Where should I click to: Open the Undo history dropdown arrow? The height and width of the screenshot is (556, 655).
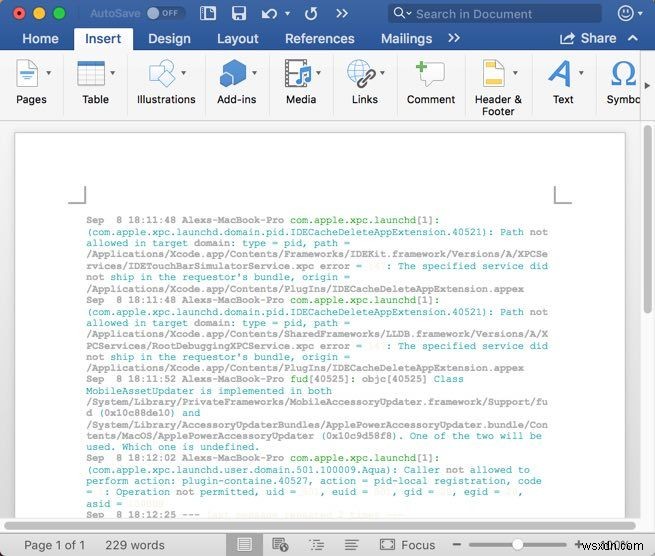[287, 14]
